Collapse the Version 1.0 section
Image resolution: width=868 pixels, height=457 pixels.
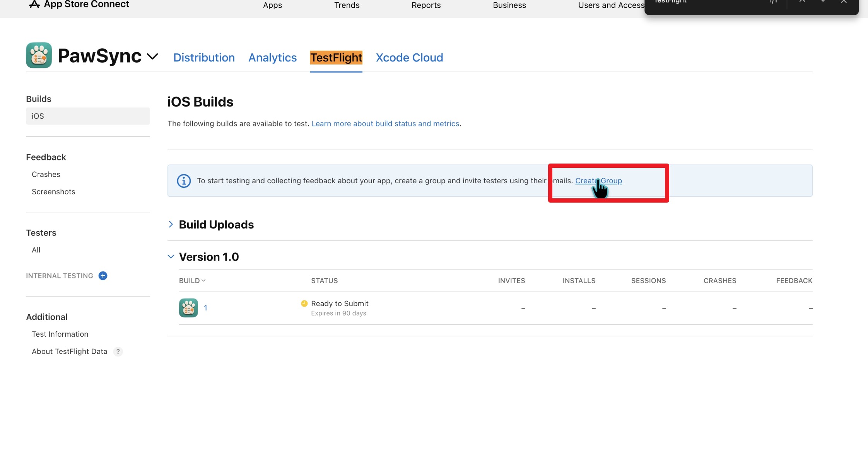tap(171, 257)
